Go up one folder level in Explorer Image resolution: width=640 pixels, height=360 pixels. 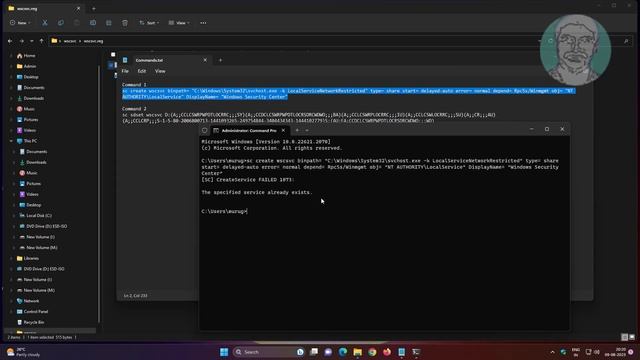tap(41, 41)
